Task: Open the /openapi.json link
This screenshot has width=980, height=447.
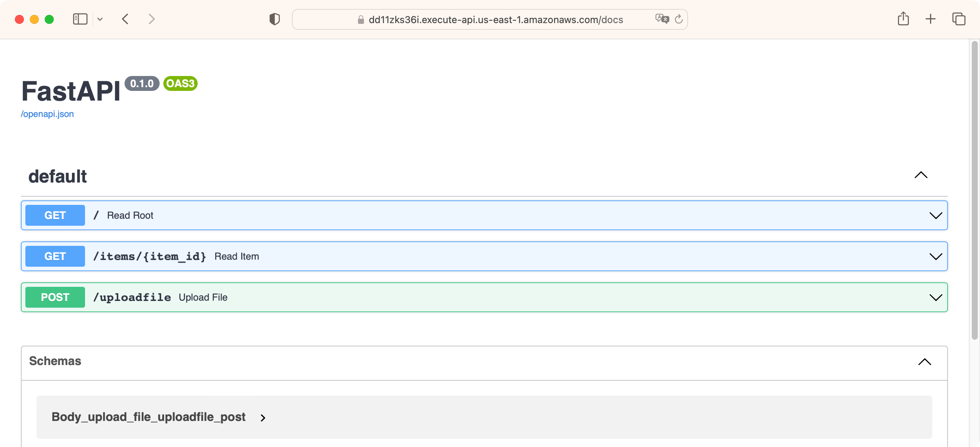Action: click(x=47, y=114)
